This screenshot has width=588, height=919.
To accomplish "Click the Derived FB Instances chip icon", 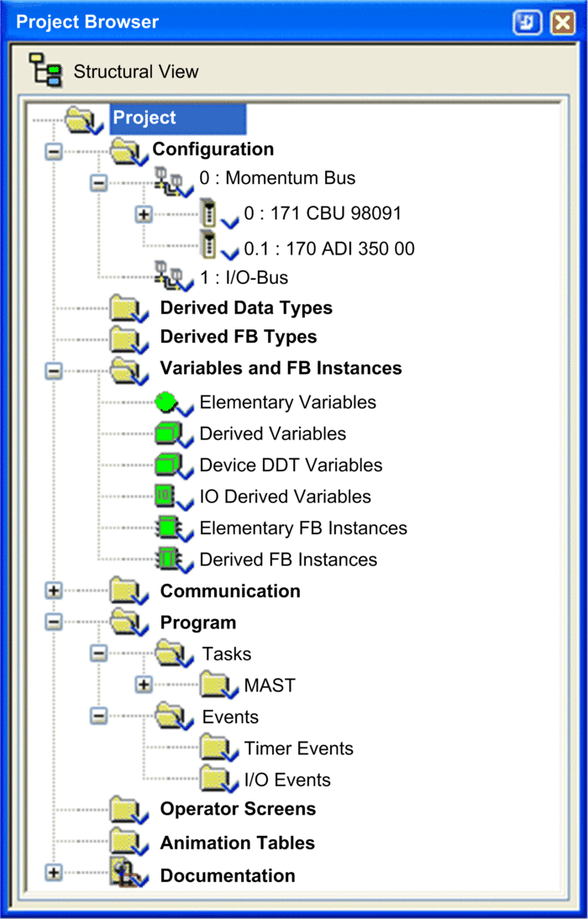I will (173, 559).
